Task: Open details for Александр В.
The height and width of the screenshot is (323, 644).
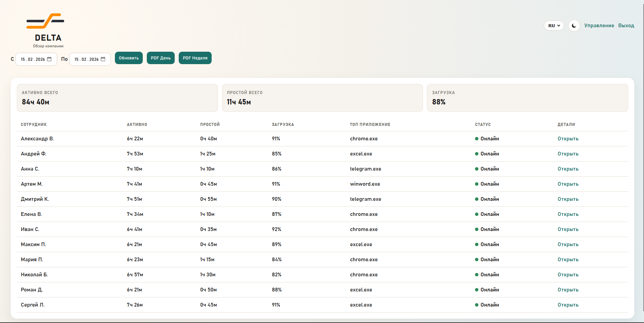Action: click(568, 139)
